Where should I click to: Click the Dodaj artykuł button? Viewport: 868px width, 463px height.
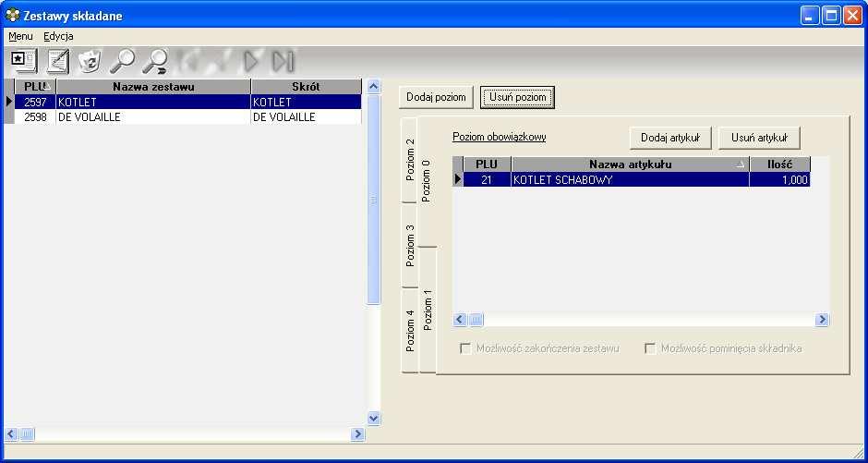coord(670,138)
